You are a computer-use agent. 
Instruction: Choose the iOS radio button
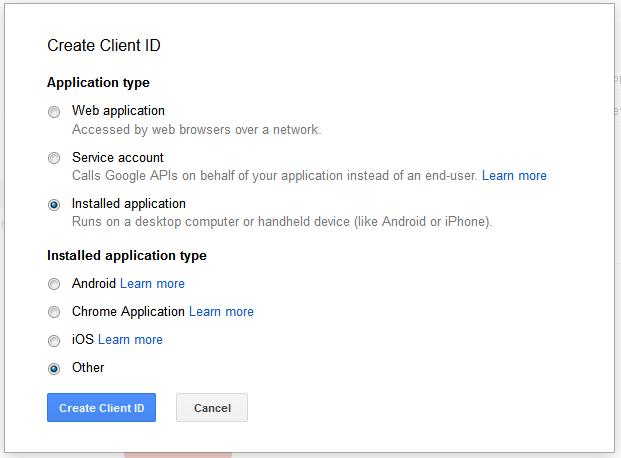point(54,340)
